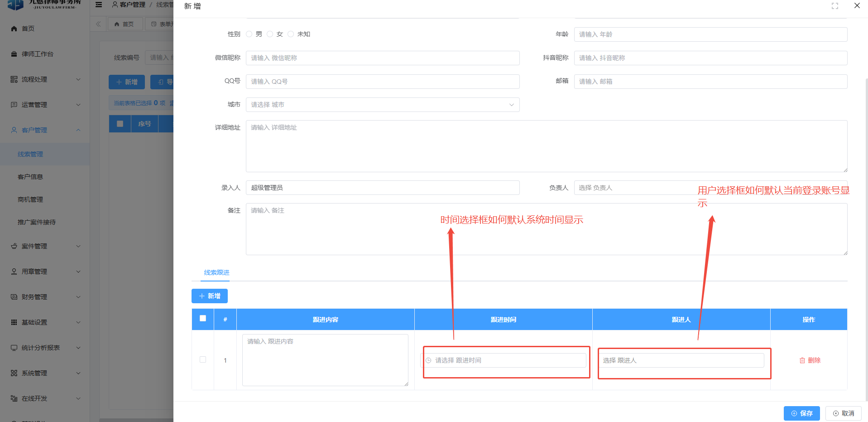Click the 微信昵称 input field
The image size is (868, 422).
click(382, 58)
